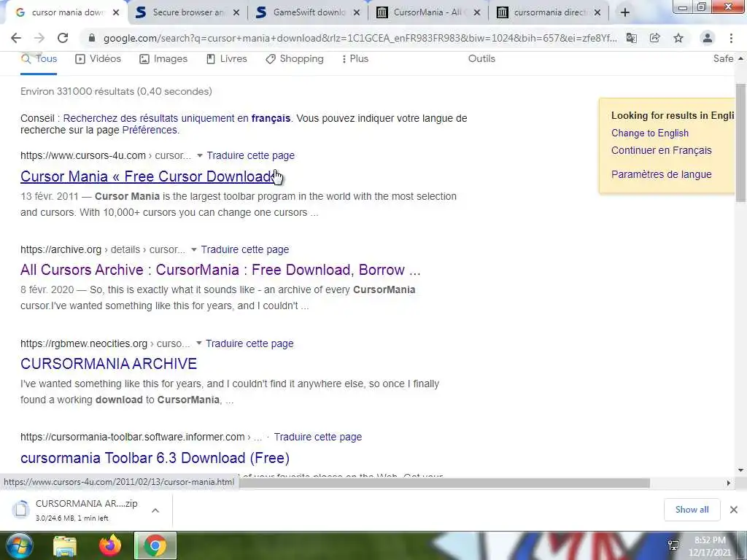This screenshot has height=560, width=747.
Task: Select the Vidéos search filter
Action: point(98,59)
